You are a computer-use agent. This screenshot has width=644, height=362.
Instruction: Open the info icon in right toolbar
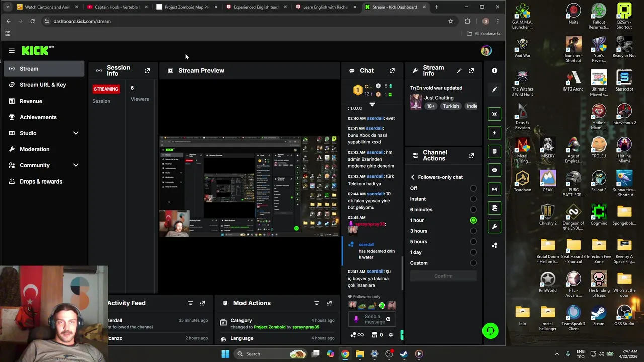[x=494, y=71]
